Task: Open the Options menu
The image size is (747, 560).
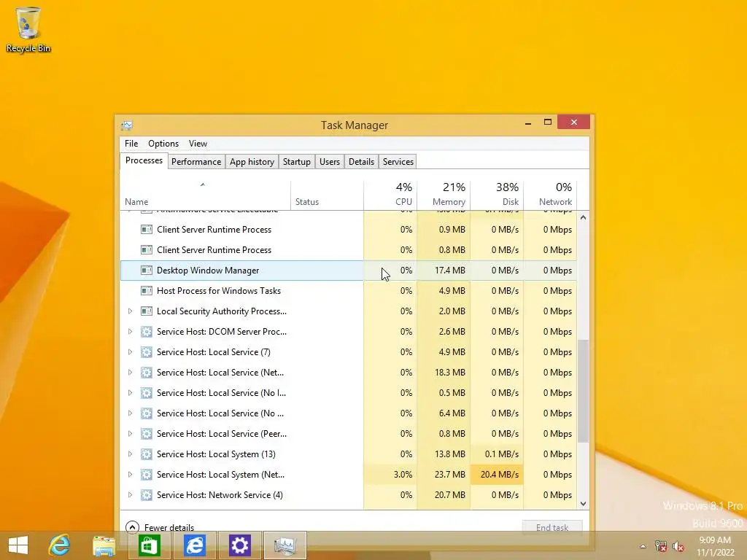Action: (x=163, y=144)
